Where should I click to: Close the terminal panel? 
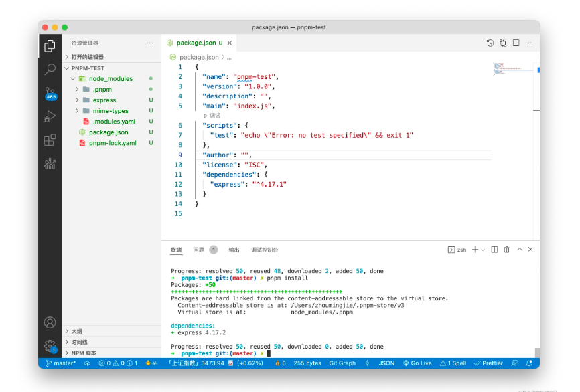(x=530, y=249)
